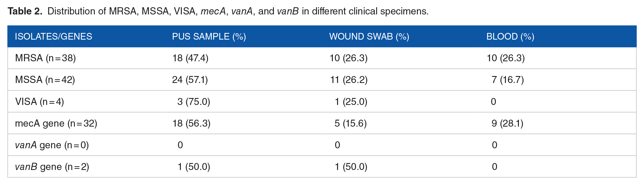The height and width of the screenshot is (185, 644).
Task: Select the vanA gene (n=0) row label
Action: click(52, 145)
